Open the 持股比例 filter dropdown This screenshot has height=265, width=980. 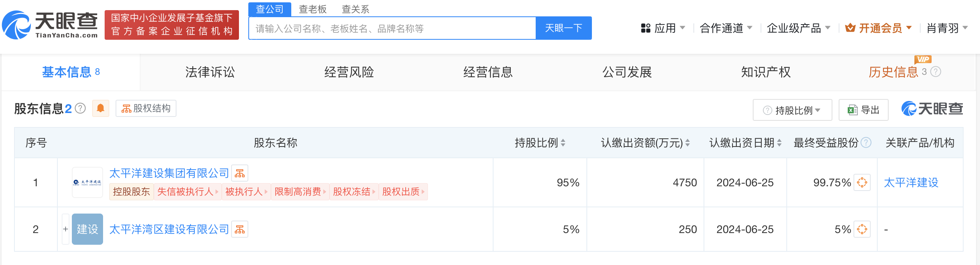point(792,110)
